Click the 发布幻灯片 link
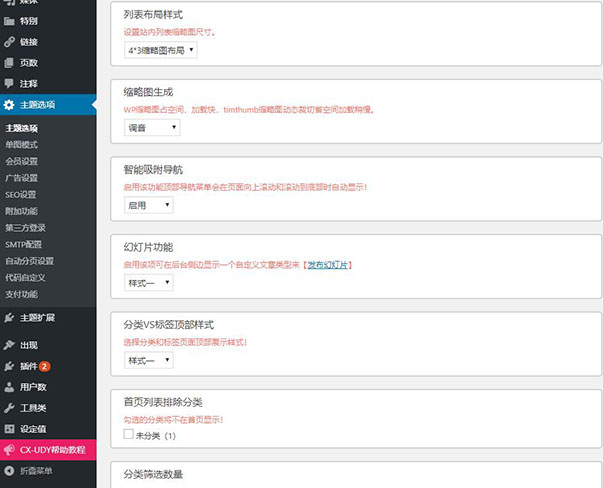603x488 pixels. pyautogui.click(x=328, y=265)
